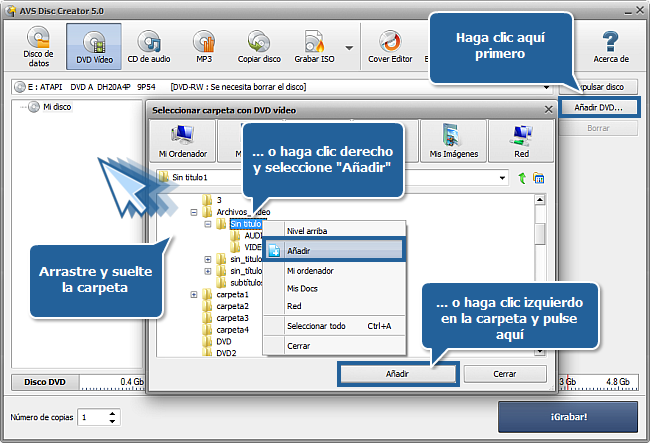650x443 pixels.
Task: Click the dialog's Cerrar button
Action: [504, 374]
